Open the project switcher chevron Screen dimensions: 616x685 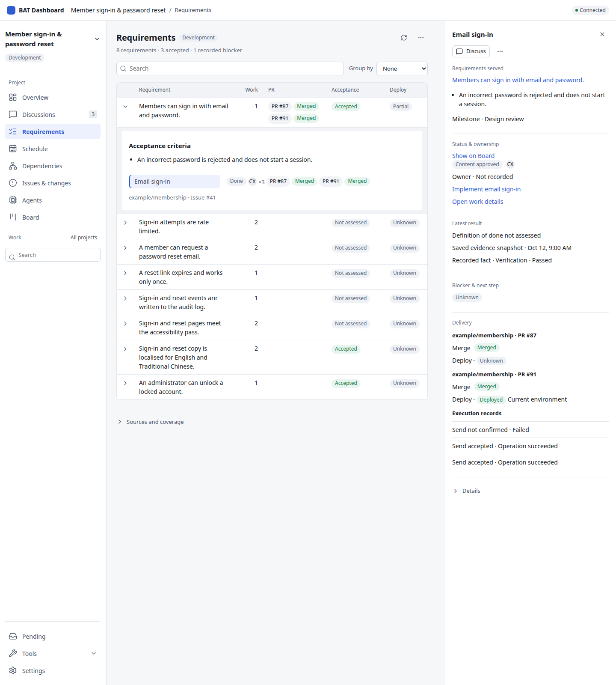(97, 39)
